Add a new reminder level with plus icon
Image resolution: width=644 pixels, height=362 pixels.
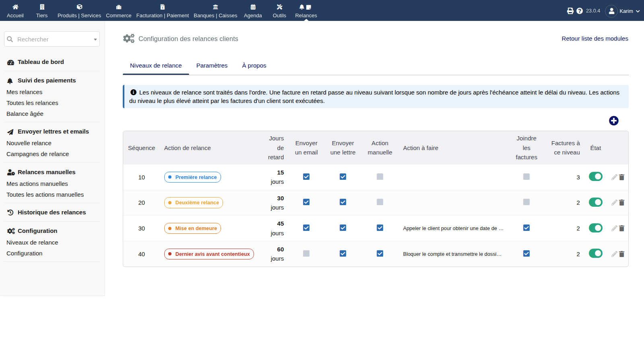[x=613, y=121]
